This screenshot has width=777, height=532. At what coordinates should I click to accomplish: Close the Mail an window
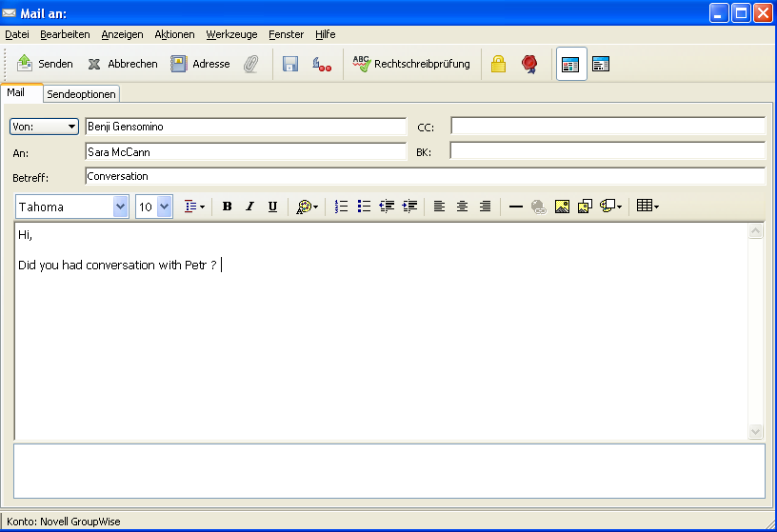763,13
